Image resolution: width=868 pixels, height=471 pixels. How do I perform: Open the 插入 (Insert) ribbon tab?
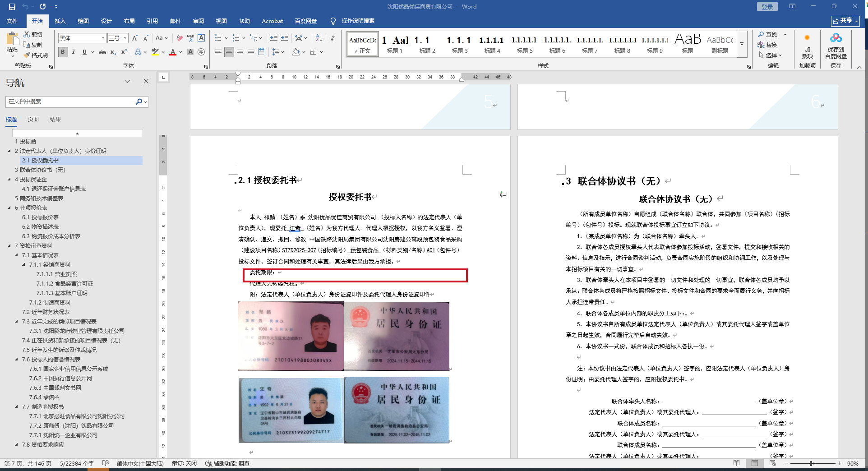click(60, 21)
